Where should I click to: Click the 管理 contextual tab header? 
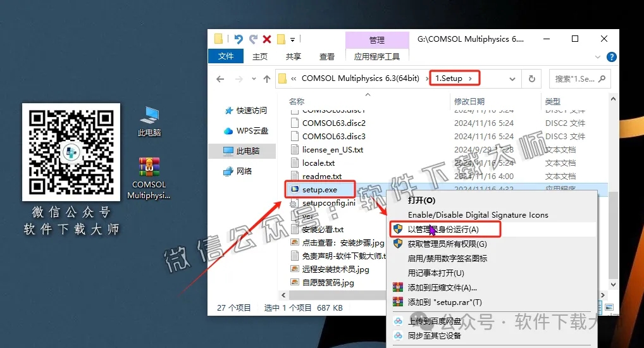pyautogui.click(x=377, y=40)
